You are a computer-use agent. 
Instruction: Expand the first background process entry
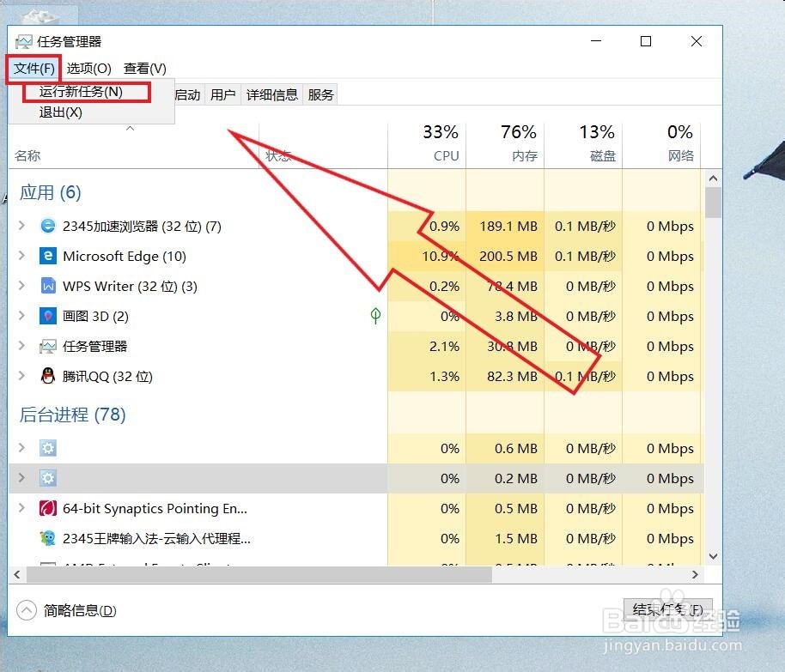pyautogui.click(x=21, y=448)
